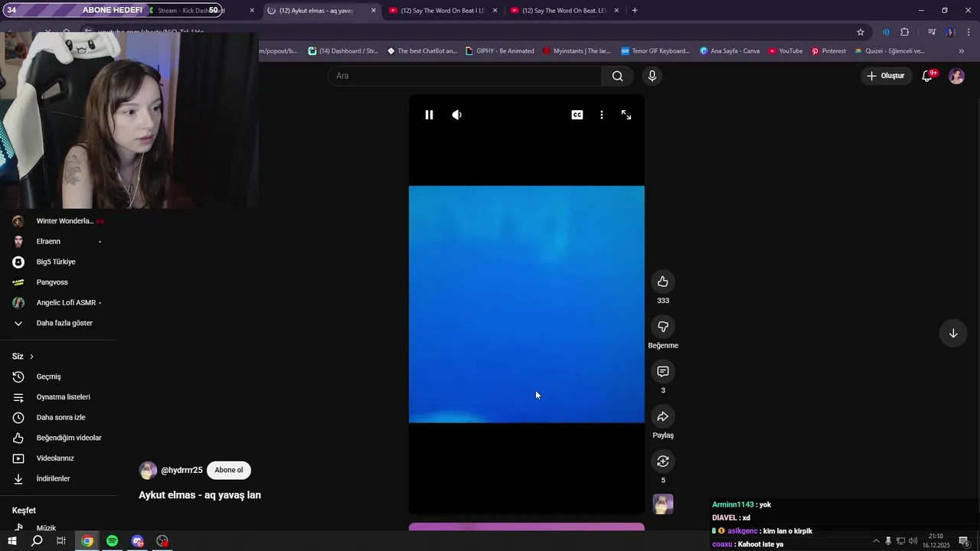Open Beğendiğim videolar liked videos

[x=58, y=438]
